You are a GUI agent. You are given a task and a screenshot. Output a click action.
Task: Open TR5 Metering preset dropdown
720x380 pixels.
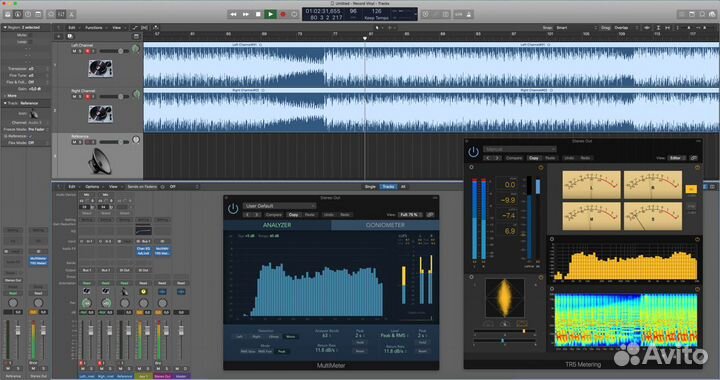[x=520, y=149]
